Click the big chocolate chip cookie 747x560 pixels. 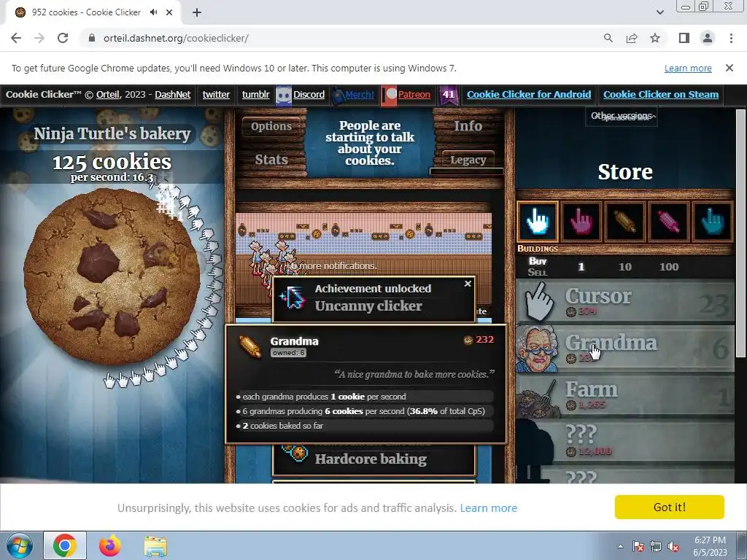tap(112, 276)
